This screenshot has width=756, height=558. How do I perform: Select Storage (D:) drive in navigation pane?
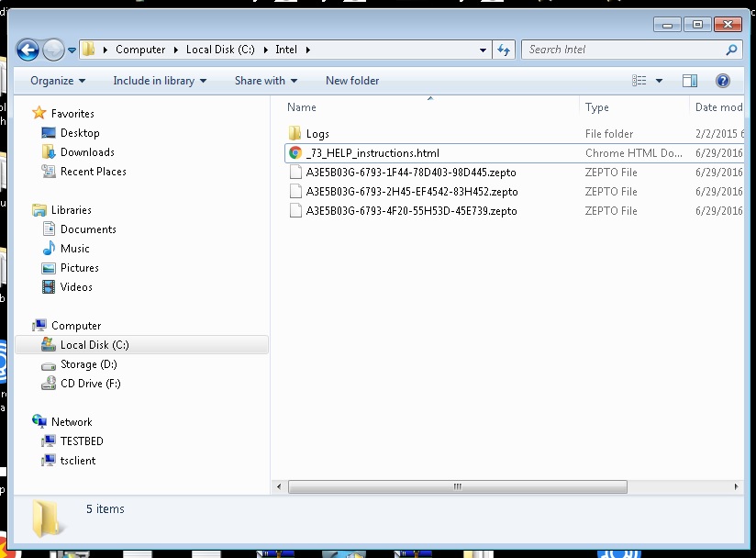[x=88, y=364]
